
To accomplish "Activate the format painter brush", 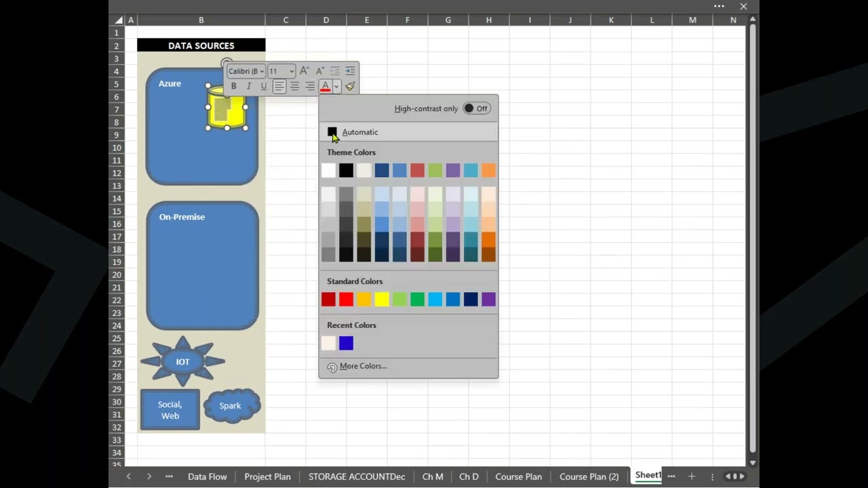I will click(x=350, y=86).
